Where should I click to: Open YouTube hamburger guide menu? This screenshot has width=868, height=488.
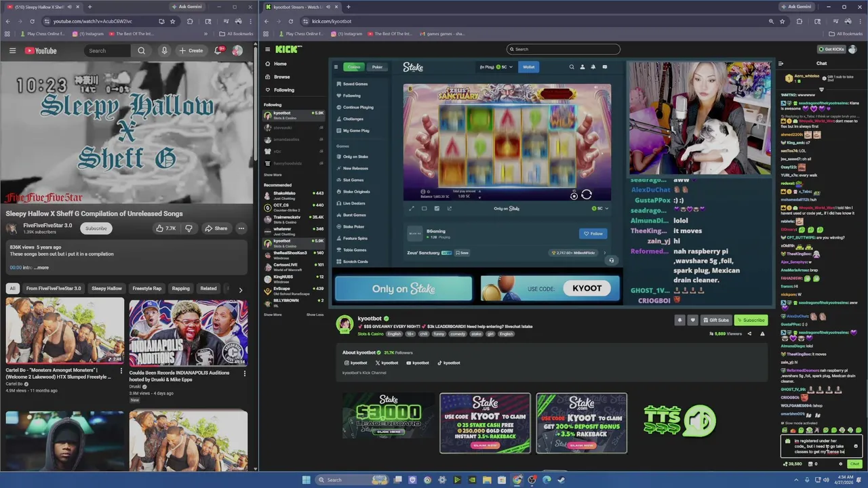(x=12, y=51)
